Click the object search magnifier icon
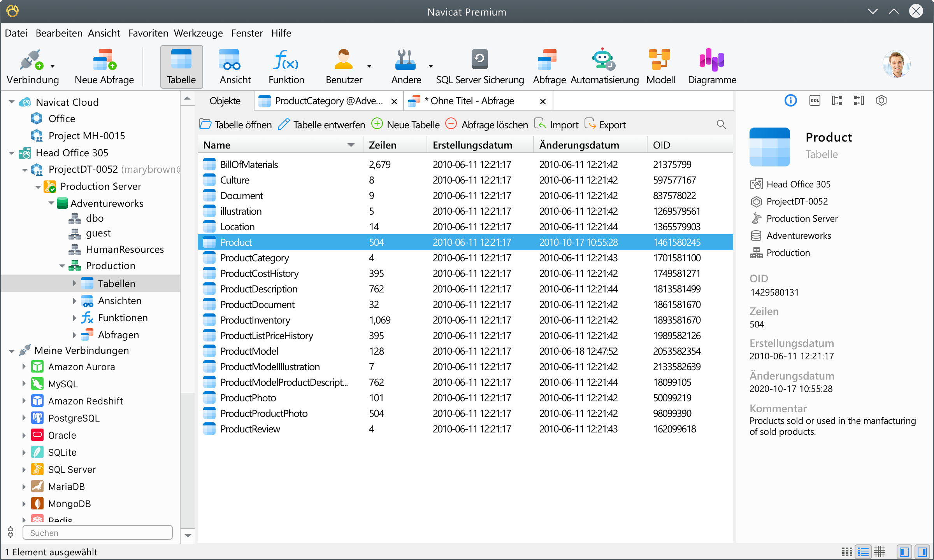The height and width of the screenshot is (560, 934). coord(721,124)
